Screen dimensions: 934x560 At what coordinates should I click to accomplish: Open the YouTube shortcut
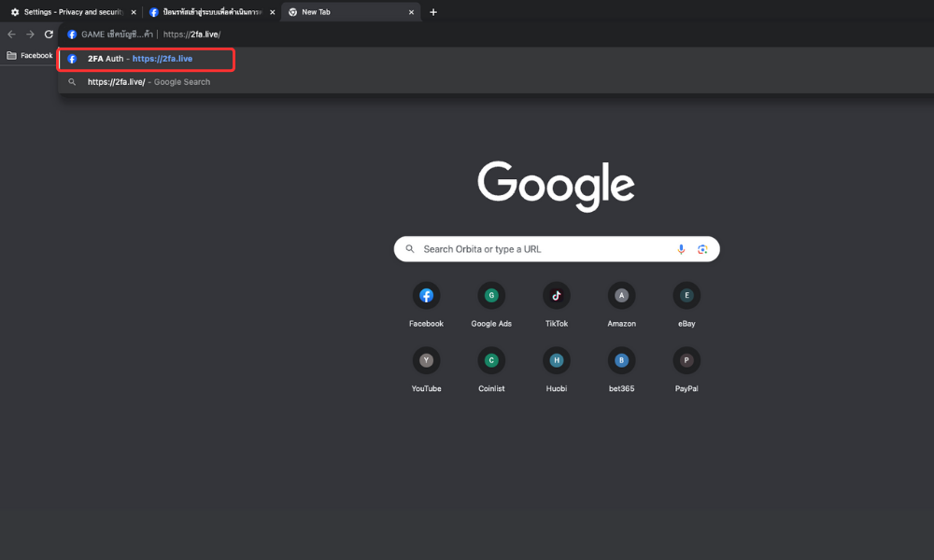426,369
